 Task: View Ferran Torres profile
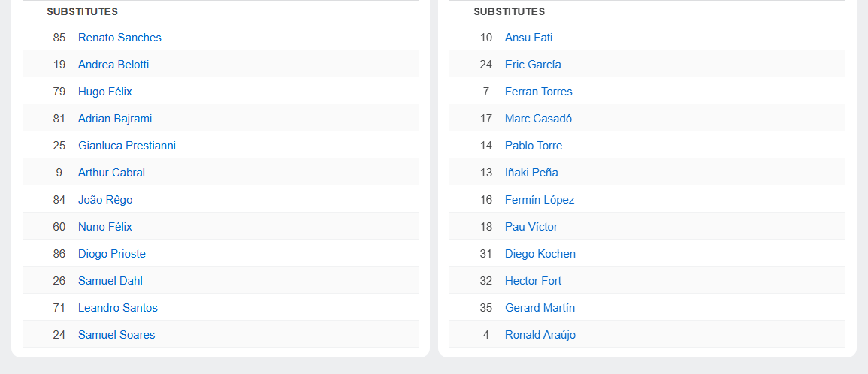pyautogui.click(x=538, y=92)
